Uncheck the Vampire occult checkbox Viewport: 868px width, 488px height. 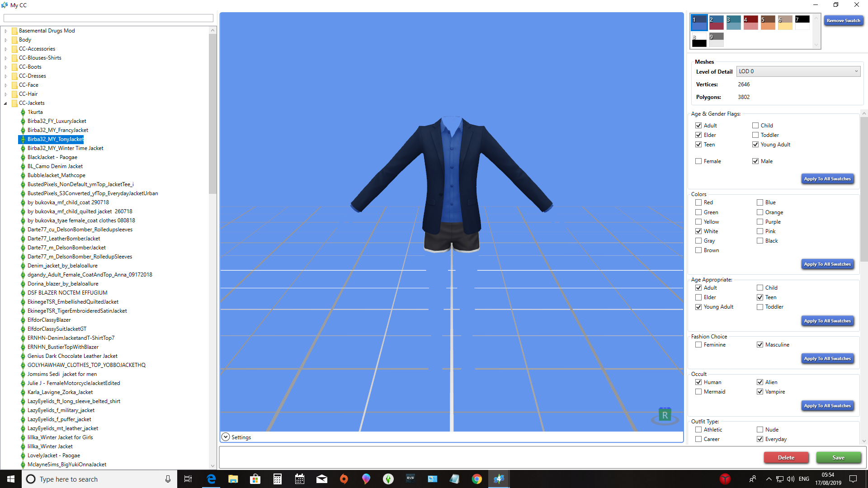(760, 392)
